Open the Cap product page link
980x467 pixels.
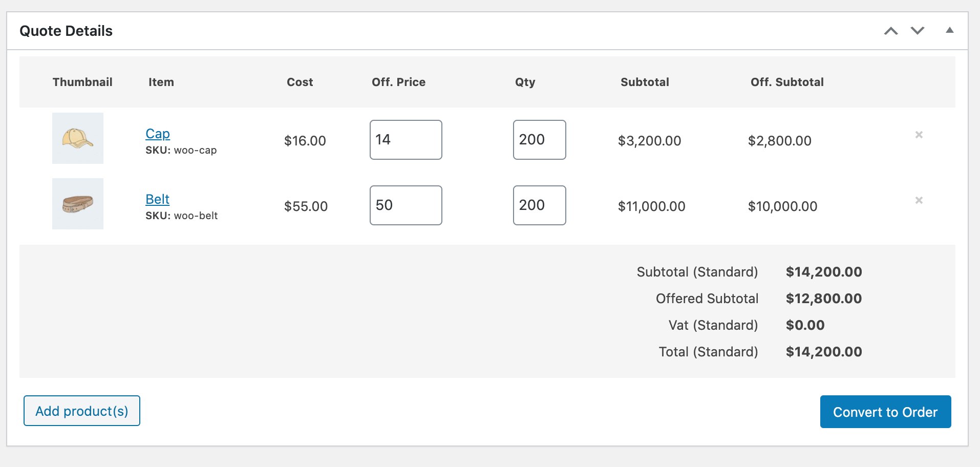157,133
